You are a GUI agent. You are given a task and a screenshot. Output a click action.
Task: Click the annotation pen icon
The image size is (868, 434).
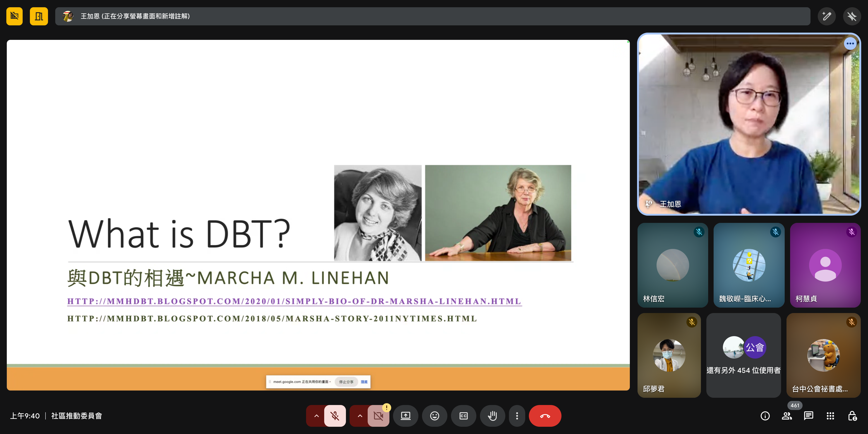pos(827,16)
